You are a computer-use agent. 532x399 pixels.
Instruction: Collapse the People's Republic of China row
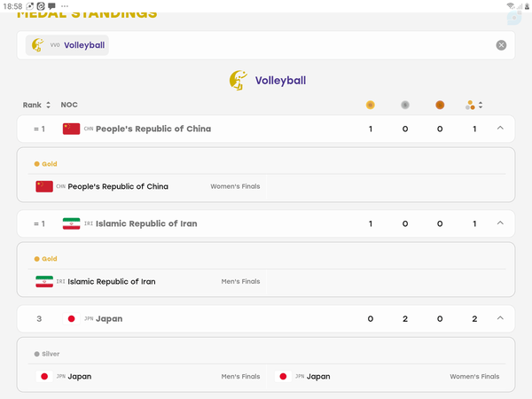click(500, 129)
